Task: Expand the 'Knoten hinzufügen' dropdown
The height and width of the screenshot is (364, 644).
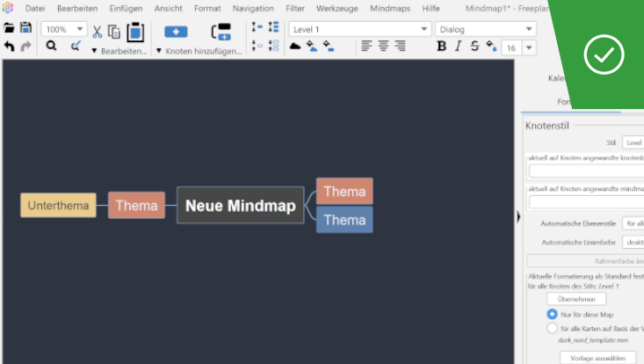Action: click(x=159, y=51)
